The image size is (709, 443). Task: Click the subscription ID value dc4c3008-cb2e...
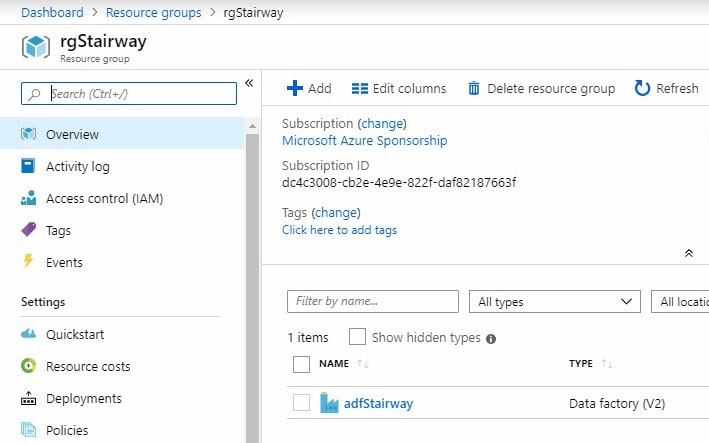pyautogui.click(x=399, y=183)
